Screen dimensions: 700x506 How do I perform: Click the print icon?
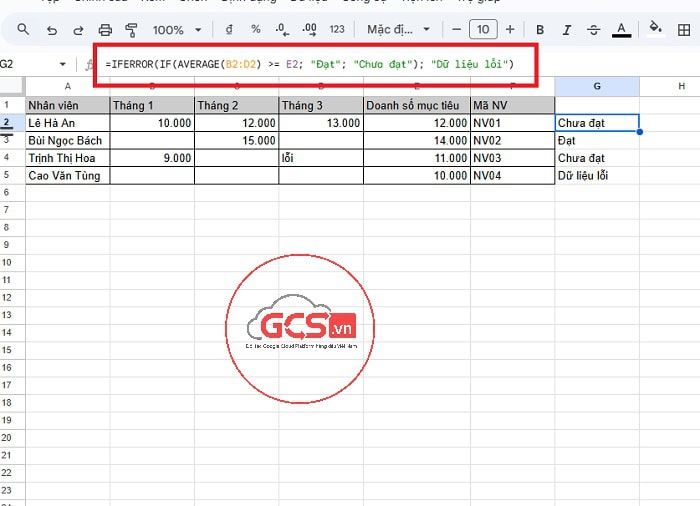[105, 30]
